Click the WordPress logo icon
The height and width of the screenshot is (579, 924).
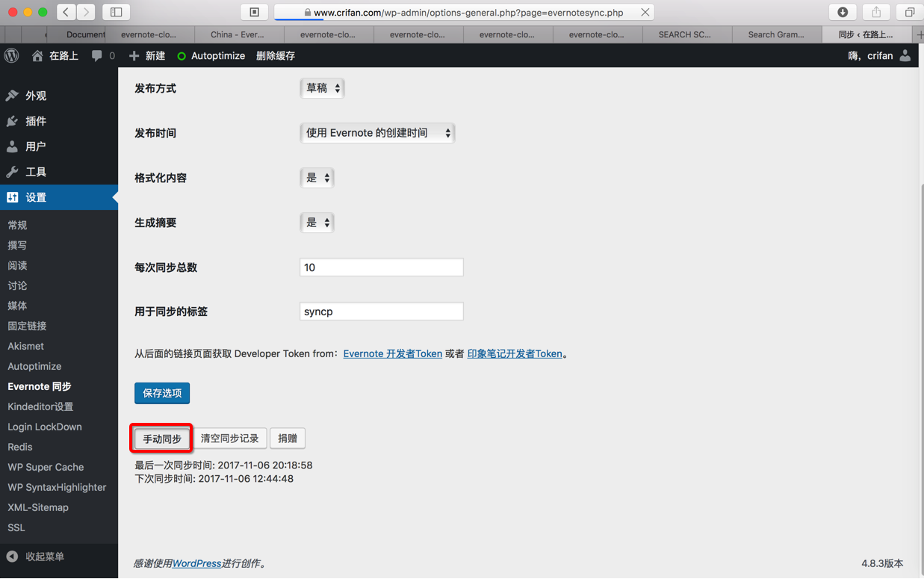pos(11,56)
